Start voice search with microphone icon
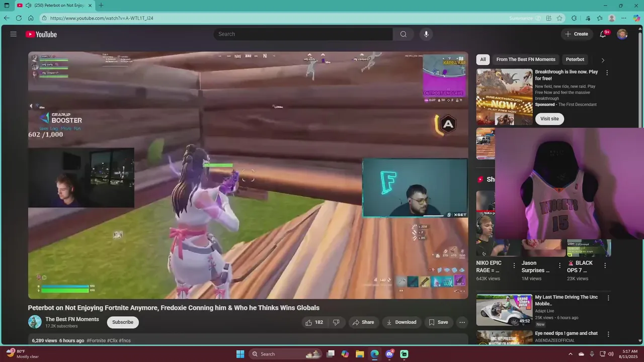Screen dimensions: 644x362 [x=426, y=34]
